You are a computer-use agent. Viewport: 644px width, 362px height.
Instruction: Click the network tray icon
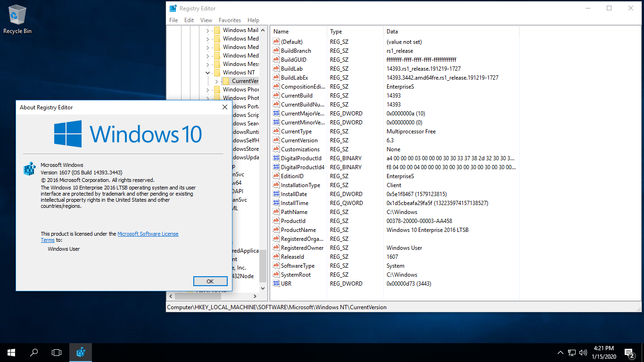point(572,353)
